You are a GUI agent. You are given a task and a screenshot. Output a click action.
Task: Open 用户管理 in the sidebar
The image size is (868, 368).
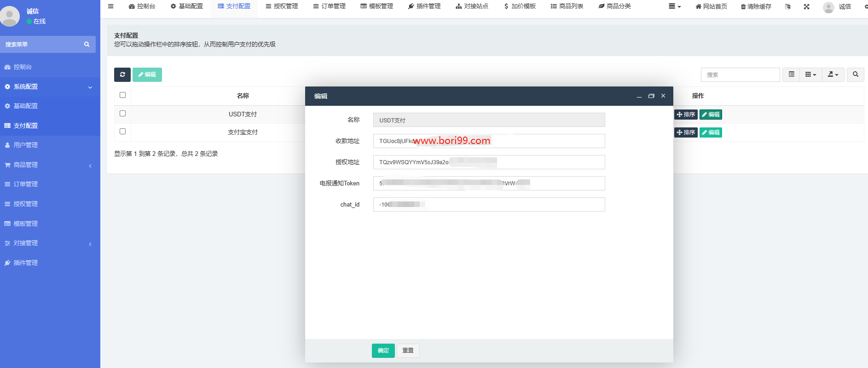(x=50, y=145)
